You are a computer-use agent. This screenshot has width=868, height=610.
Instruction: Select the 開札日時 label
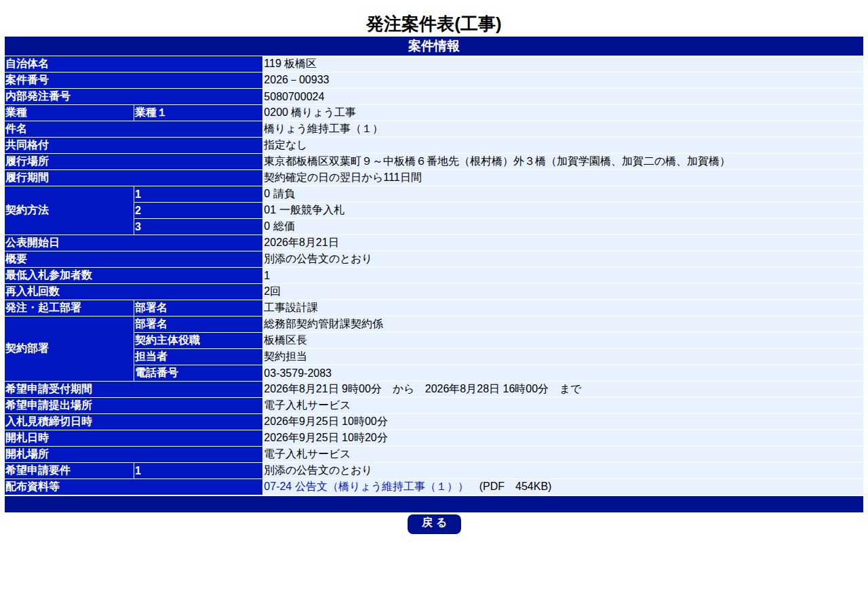27,438
